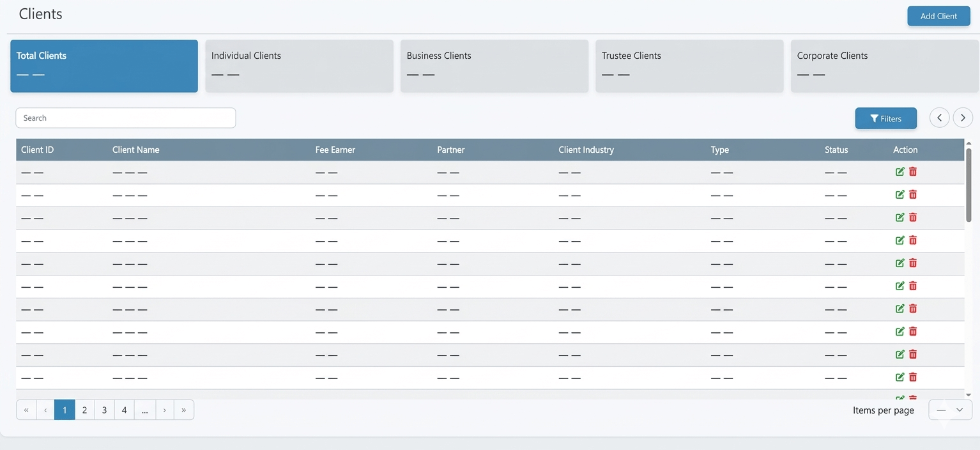The height and width of the screenshot is (450, 980).
Task: Click delete trash icon in first row
Action: [x=913, y=171]
